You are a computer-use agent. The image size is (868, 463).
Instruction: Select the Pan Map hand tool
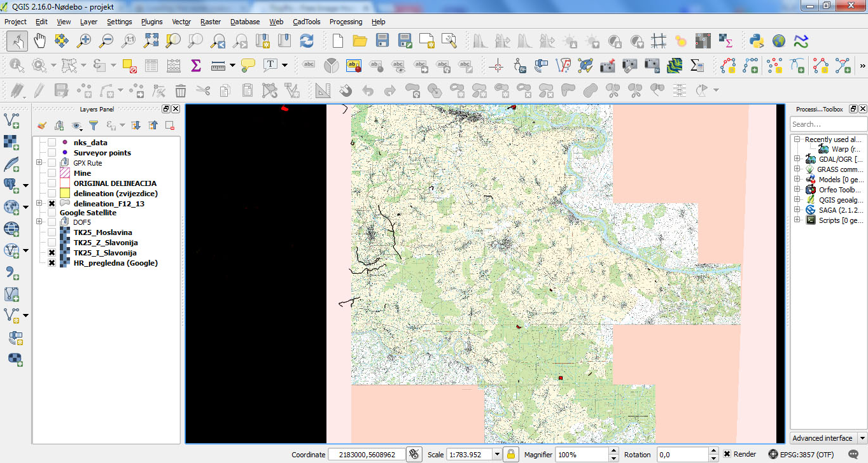click(39, 41)
